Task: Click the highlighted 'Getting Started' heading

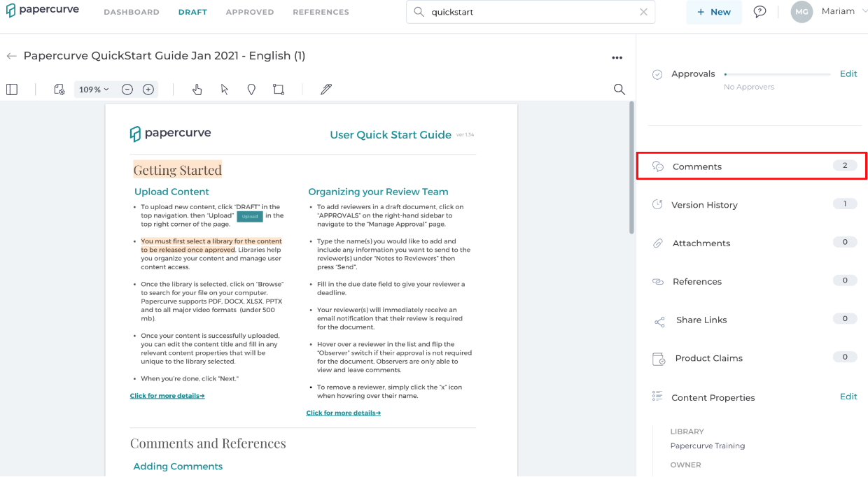Action: (x=178, y=170)
